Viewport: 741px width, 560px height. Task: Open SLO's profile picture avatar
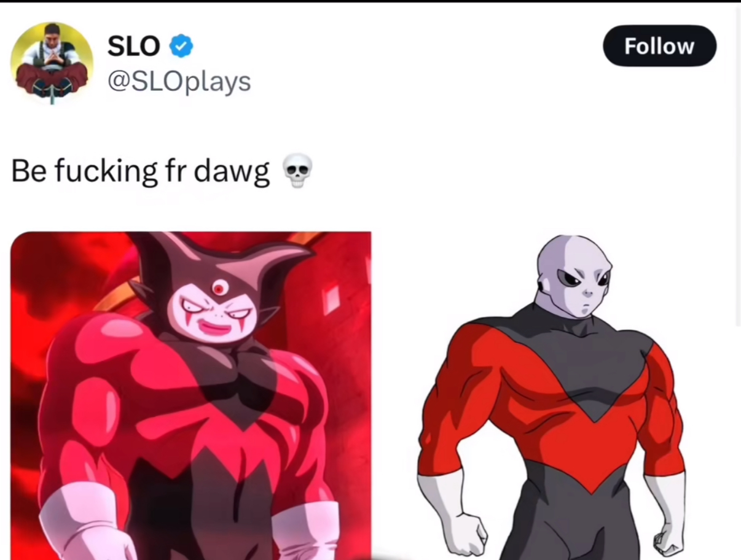[x=52, y=63]
